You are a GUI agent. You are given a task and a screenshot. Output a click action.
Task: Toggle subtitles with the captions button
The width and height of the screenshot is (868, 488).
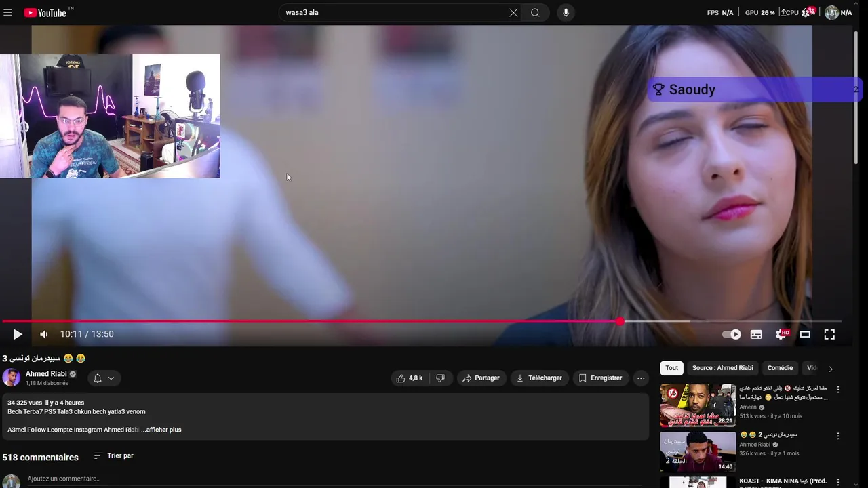pyautogui.click(x=756, y=334)
